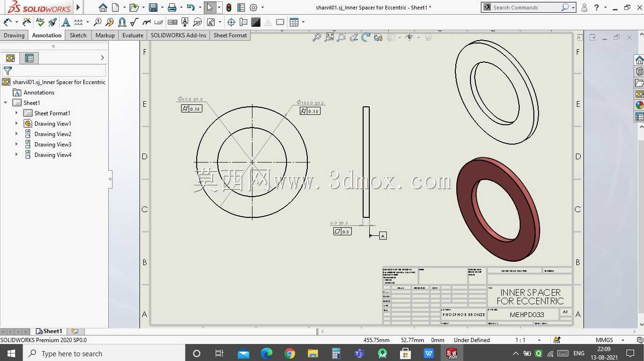Select Sheet Format1 in the tree
Screen dimensions: 644x361
pyautogui.click(x=52, y=113)
